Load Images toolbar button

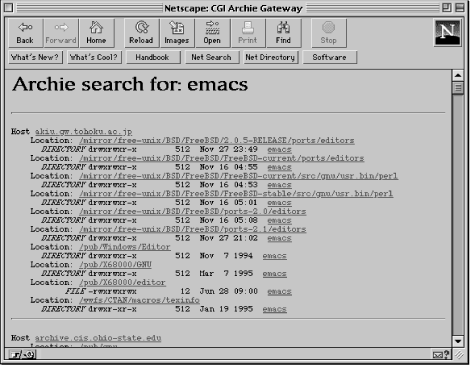click(177, 33)
